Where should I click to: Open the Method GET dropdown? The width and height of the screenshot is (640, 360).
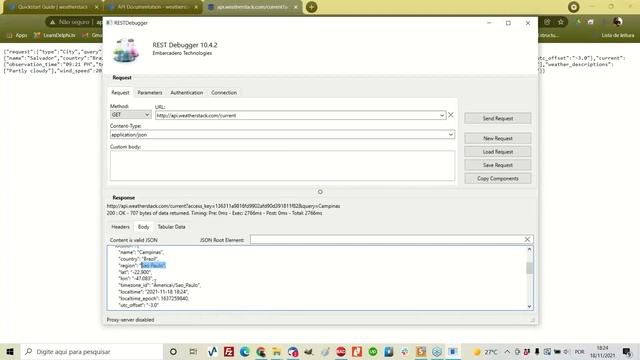pyautogui.click(x=131, y=115)
